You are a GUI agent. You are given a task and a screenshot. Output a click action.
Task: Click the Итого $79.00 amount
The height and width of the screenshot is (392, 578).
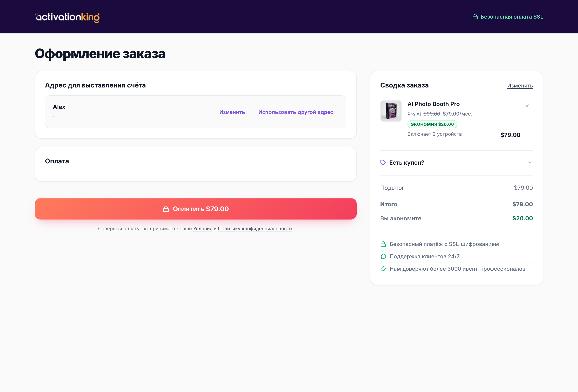[x=522, y=204]
